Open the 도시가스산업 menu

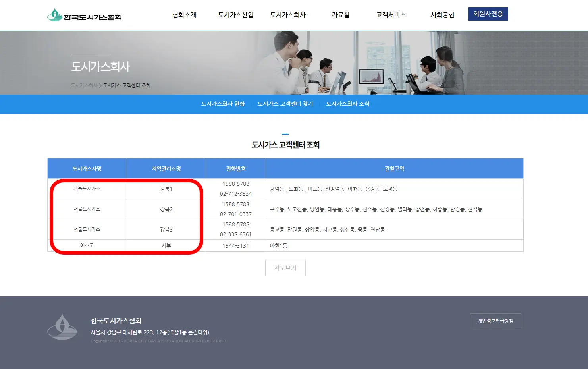click(x=235, y=15)
